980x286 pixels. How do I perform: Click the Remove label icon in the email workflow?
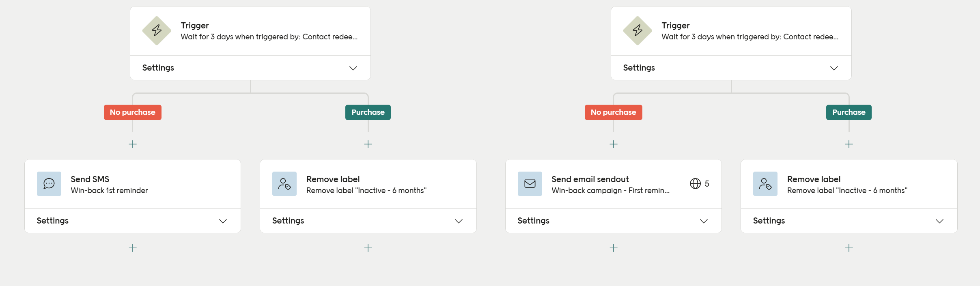(765, 184)
